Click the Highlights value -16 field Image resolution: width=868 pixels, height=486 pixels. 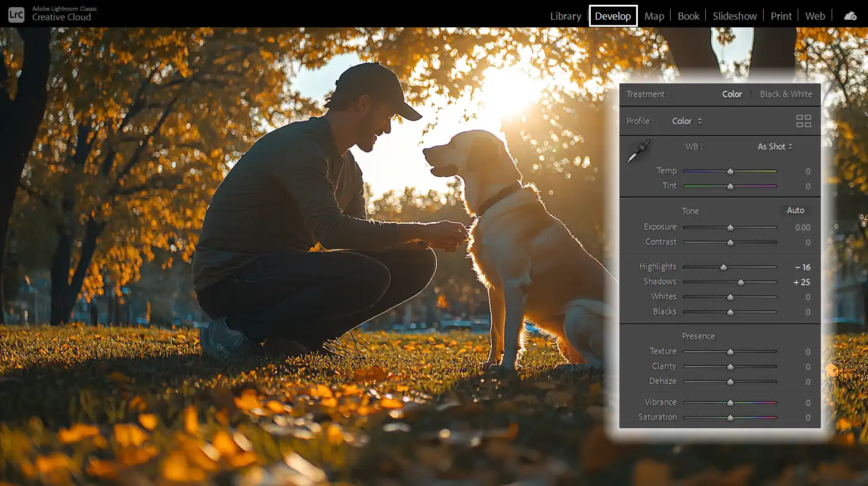pos(802,267)
